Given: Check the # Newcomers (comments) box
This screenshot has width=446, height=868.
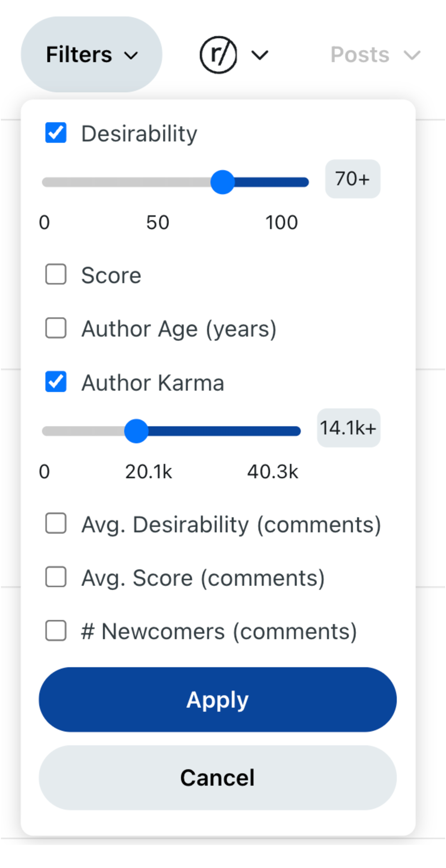Looking at the screenshot, I should point(56,631).
